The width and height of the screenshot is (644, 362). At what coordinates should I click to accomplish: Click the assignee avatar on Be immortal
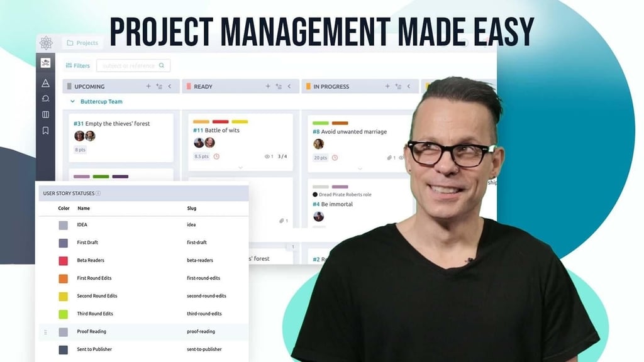pyautogui.click(x=318, y=216)
